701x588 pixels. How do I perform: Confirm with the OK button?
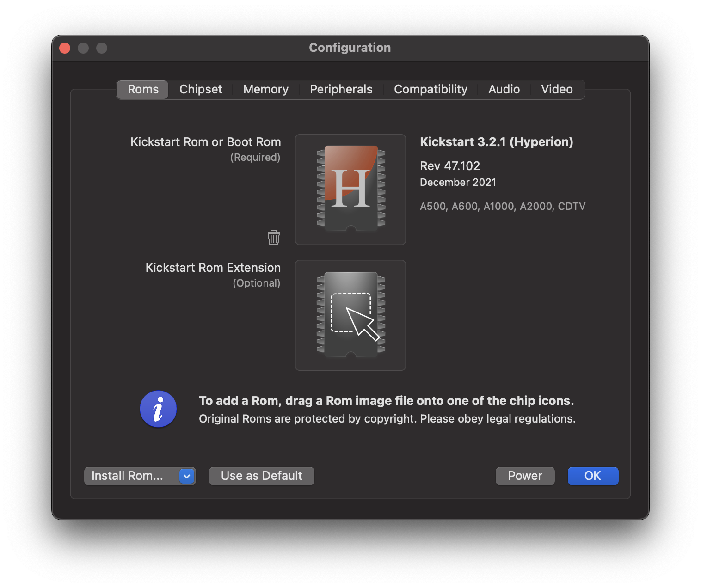pos(593,476)
